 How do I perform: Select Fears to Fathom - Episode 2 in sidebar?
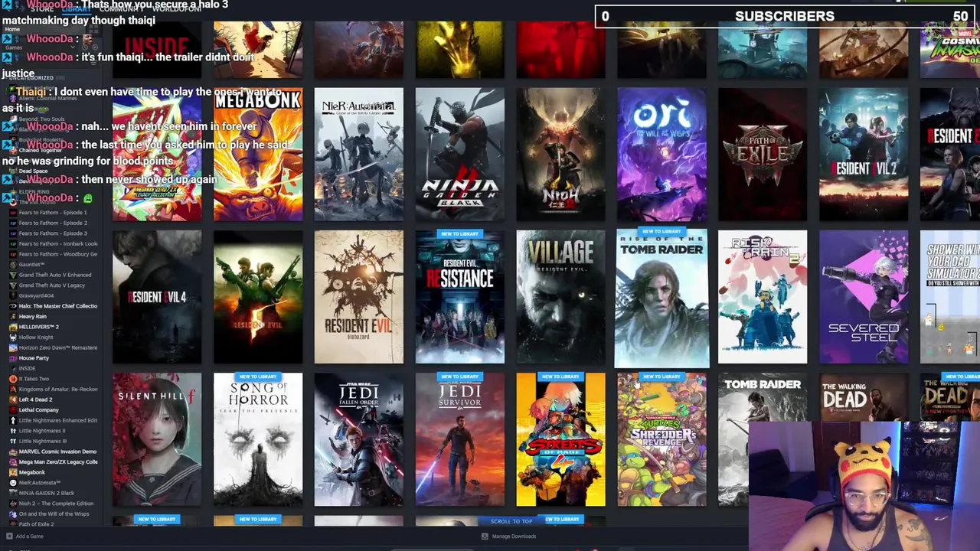click(53, 223)
